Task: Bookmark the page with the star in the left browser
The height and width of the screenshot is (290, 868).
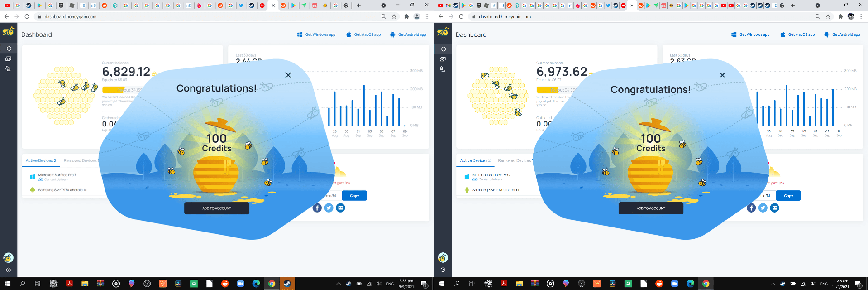Action: coord(394,16)
